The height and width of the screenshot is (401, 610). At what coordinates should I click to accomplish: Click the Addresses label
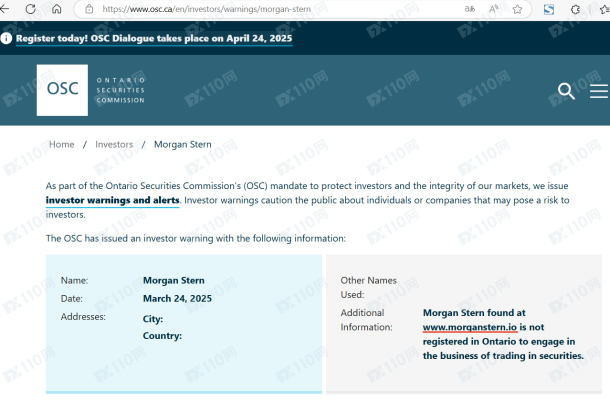tap(83, 317)
